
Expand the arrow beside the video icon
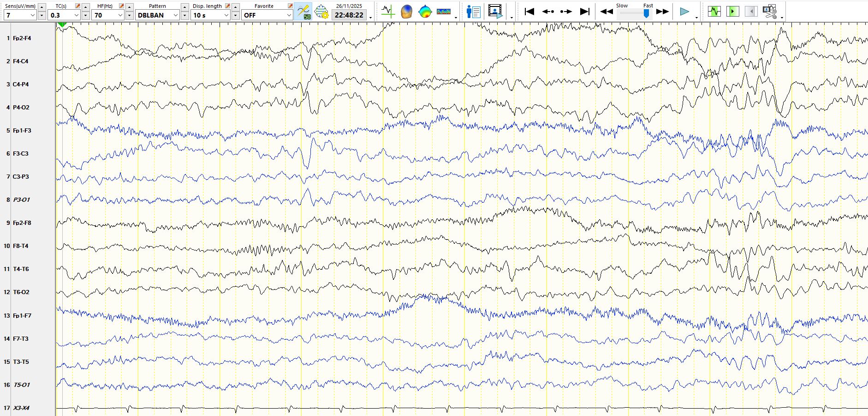(x=511, y=18)
